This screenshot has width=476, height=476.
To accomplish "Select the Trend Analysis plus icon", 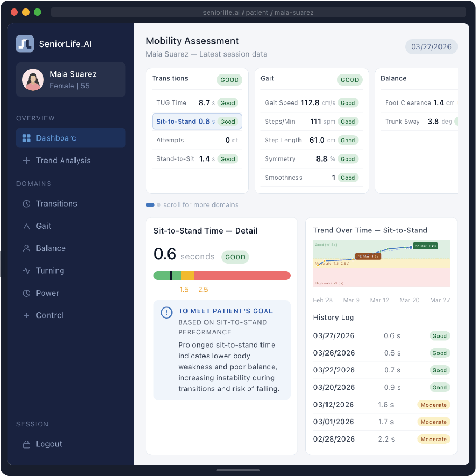I will pos(26,161).
